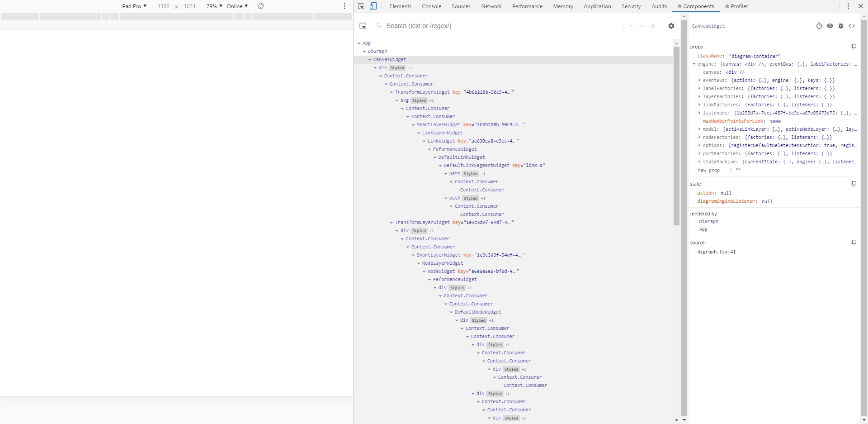The width and height of the screenshot is (868, 424).
Task: Open the device toolbar three-dot menu
Action: (344, 6)
